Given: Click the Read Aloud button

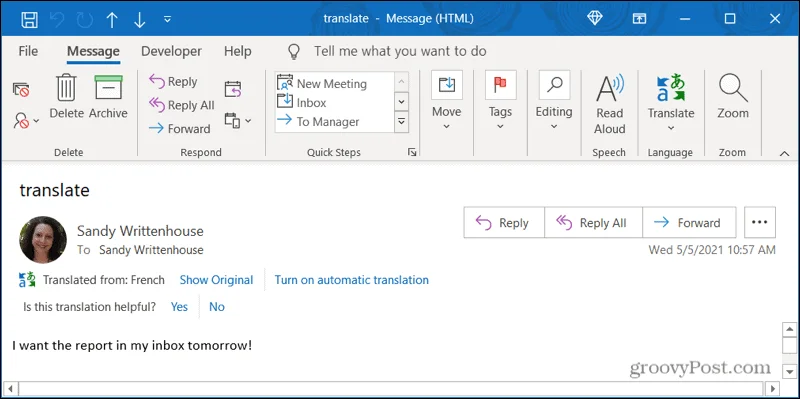Looking at the screenshot, I should point(610,105).
